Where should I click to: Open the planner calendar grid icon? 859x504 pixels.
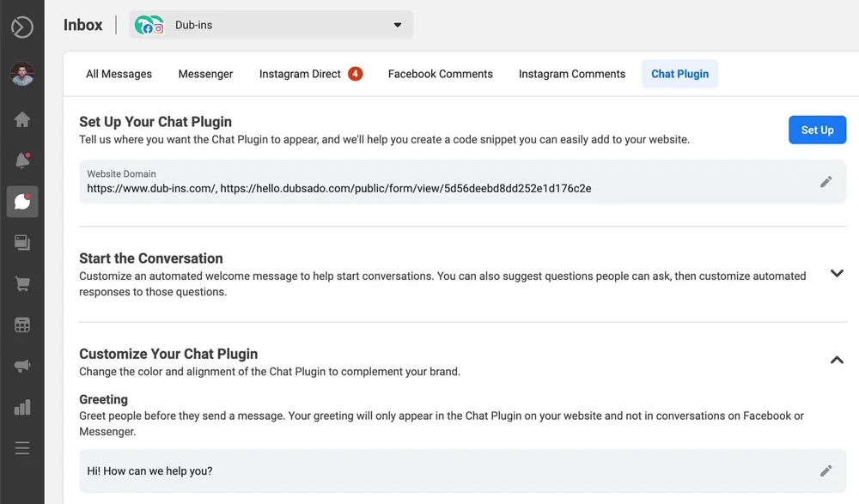point(22,325)
